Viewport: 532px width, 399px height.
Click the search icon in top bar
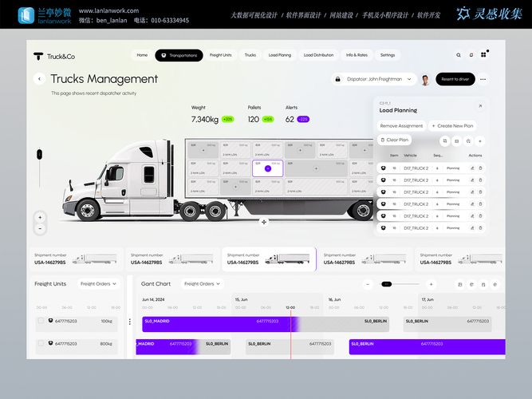tap(459, 55)
